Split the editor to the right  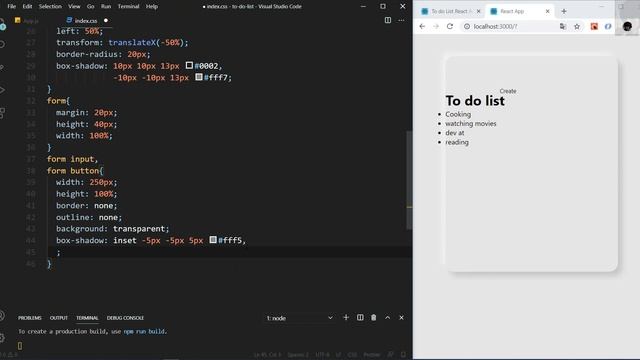point(388,20)
